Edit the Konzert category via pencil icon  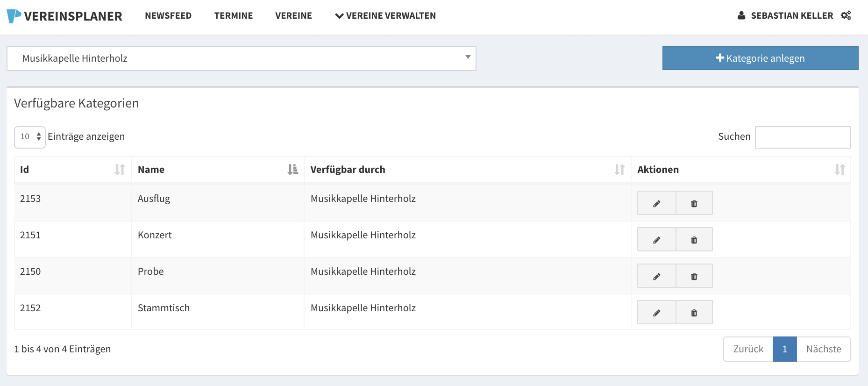[656, 240]
